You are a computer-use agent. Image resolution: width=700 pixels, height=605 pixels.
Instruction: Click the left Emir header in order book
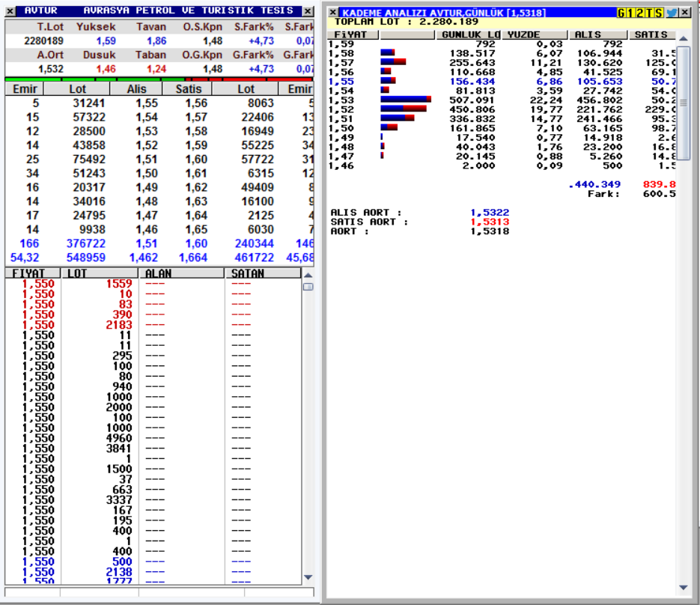[25, 89]
